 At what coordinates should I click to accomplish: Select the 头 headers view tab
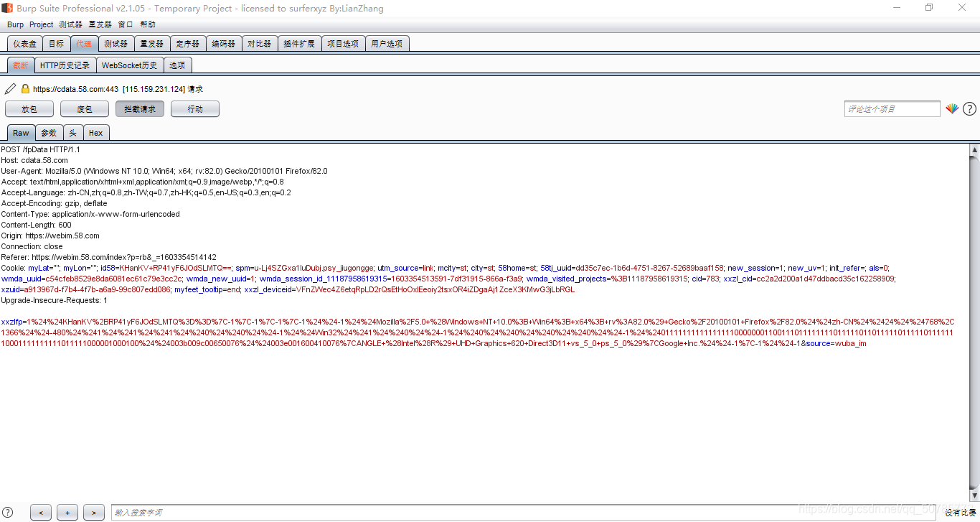click(73, 133)
